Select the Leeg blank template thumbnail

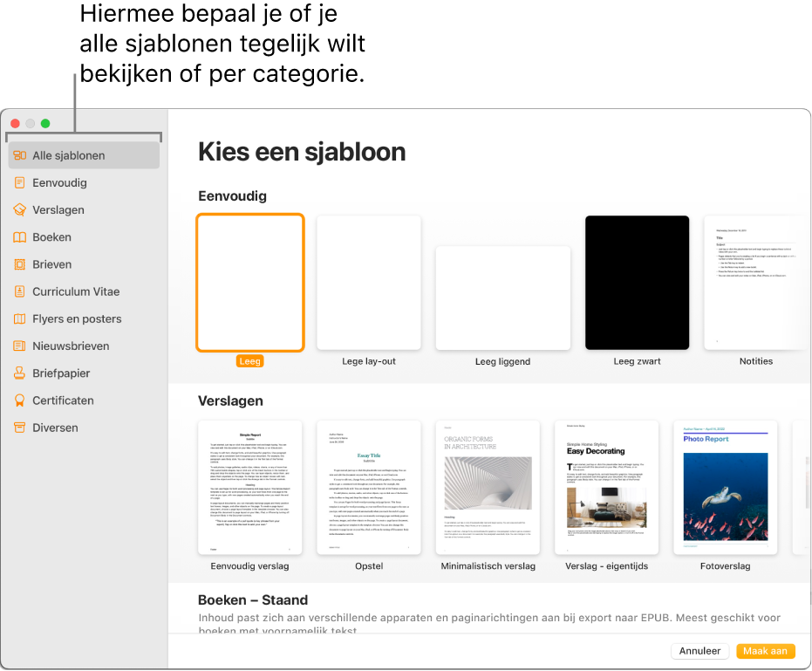[250, 283]
